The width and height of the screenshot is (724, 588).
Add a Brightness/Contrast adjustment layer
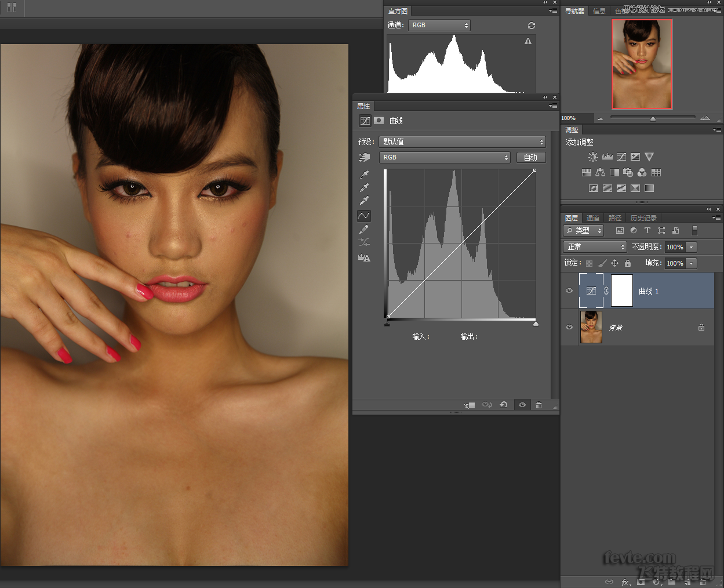coord(592,157)
